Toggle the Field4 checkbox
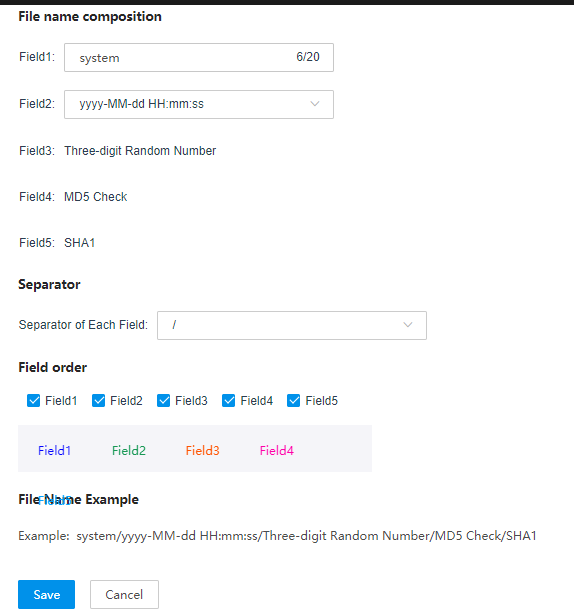The width and height of the screenshot is (574, 612). (228, 400)
